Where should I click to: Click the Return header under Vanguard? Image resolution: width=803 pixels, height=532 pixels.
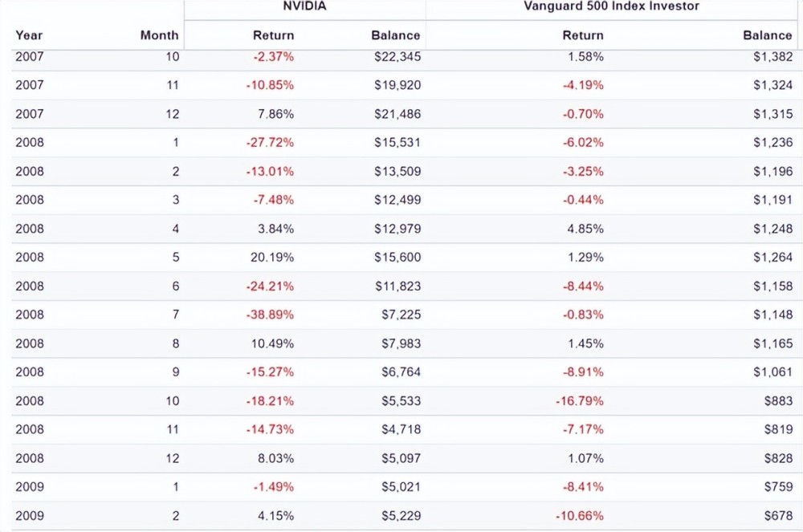coord(583,35)
